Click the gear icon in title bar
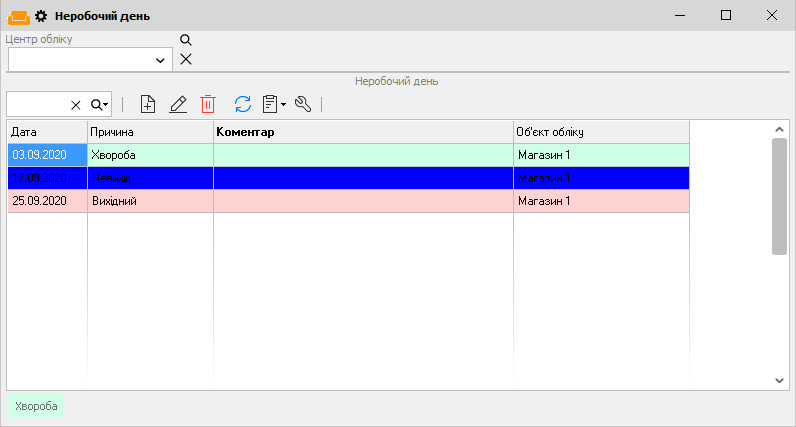Image resolution: width=796 pixels, height=427 pixels. pyautogui.click(x=41, y=16)
